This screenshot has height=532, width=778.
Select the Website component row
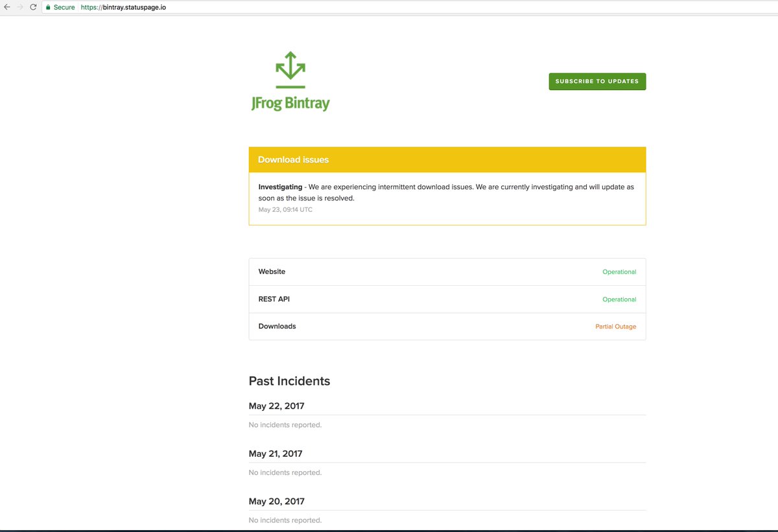point(447,272)
